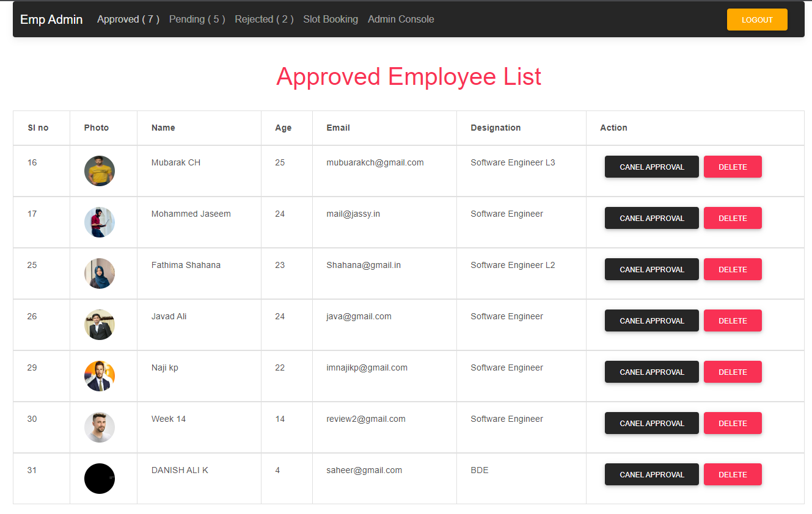The height and width of the screenshot is (514, 812).
Task: Select the Approved ( 7 ) tab
Action: [x=128, y=19]
